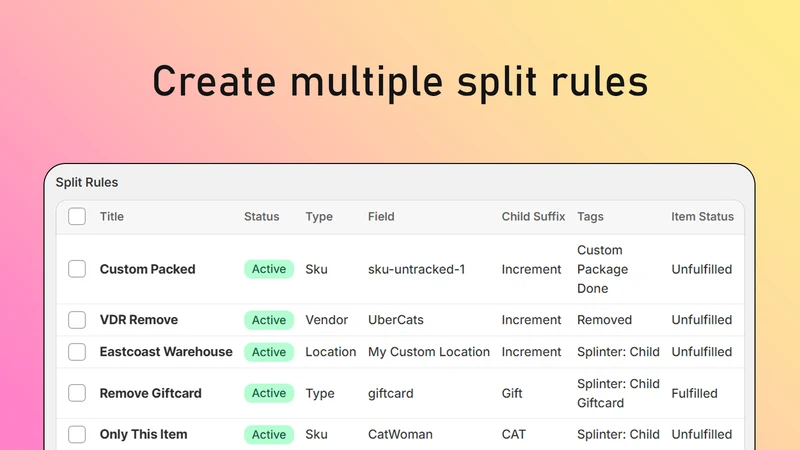The width and height of the screenshot is (800, 450).
Task: Click the Child Suffix column header
Action: (x=533, y=216)
